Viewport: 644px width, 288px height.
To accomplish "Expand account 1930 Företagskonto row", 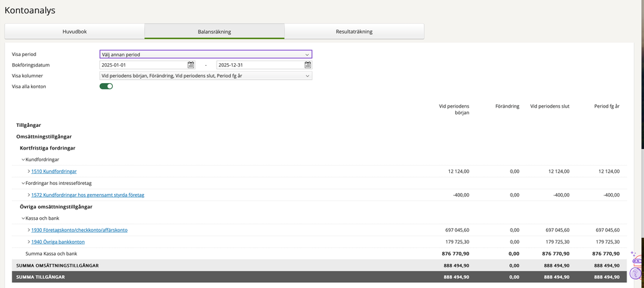I will (x=29, y=230).
